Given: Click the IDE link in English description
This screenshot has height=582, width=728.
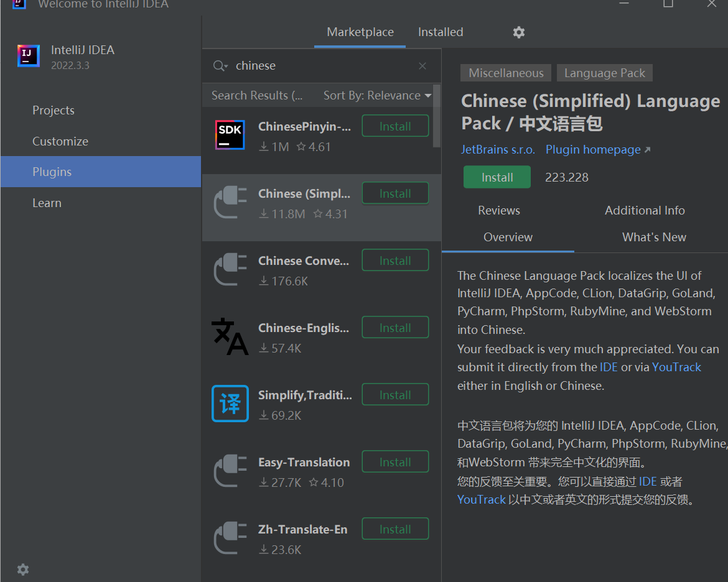Looking at the screenshot, I should 609,367.
